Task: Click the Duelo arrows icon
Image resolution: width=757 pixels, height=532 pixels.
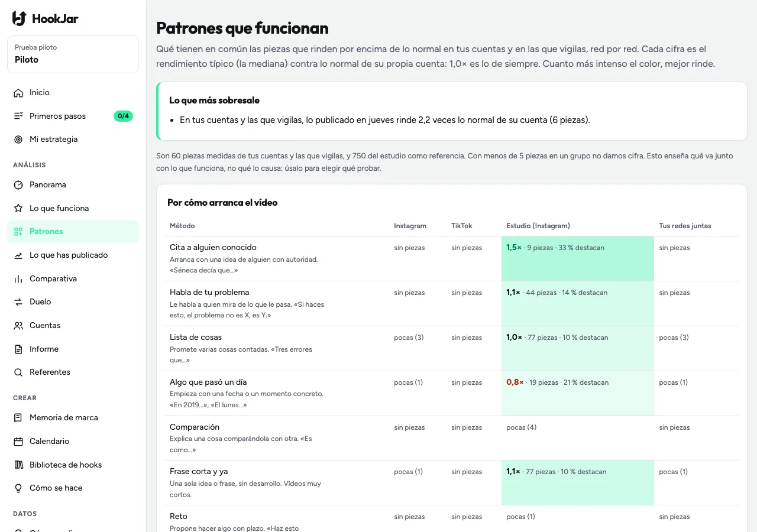Action: pos(18,302)
